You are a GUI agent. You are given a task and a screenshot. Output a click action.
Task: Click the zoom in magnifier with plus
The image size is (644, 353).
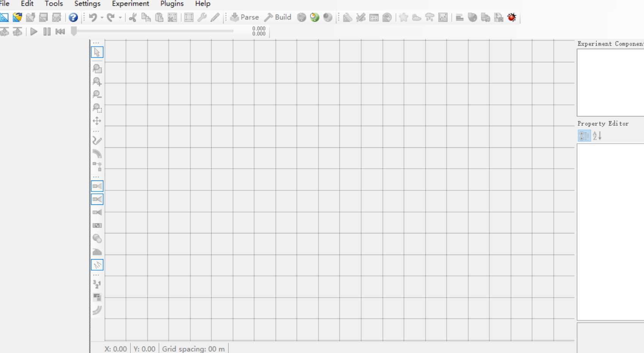pos(97,82)
